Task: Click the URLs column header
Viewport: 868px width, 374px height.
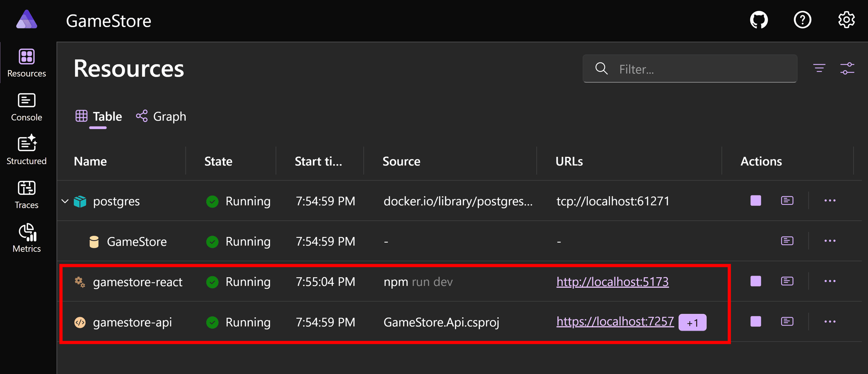Action: click(x=569, y=161)
